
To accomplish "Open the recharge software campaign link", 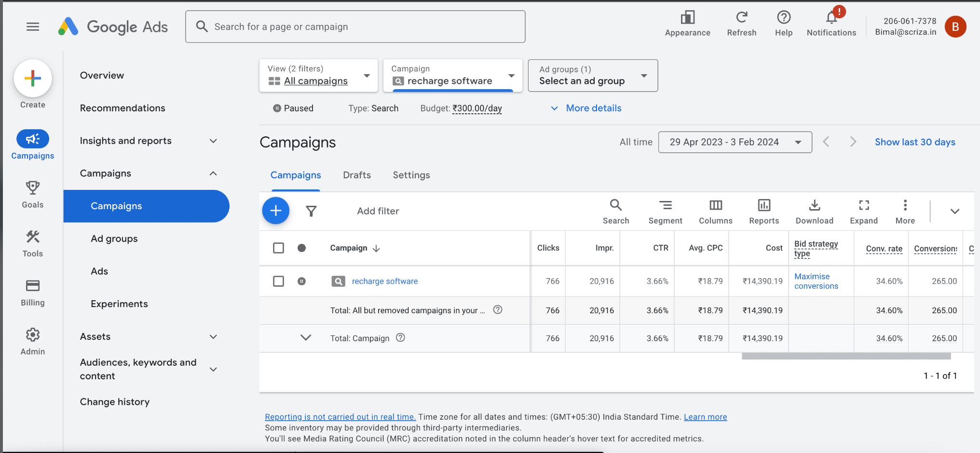I will (x=385, y=281).
